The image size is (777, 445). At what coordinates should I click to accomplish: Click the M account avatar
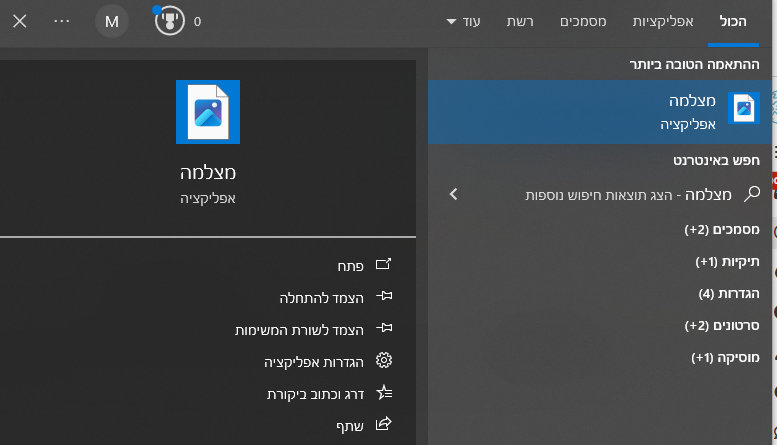point(112,21)
